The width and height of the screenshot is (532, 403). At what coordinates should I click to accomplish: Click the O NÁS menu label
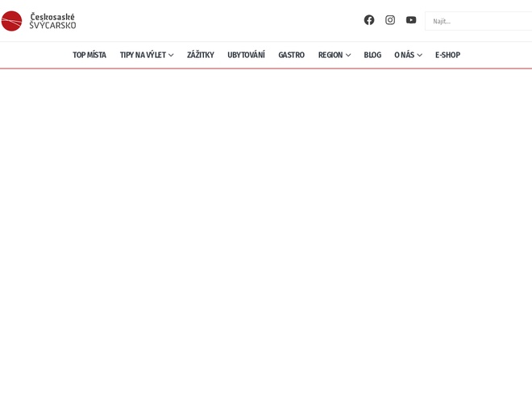point(404,55)
